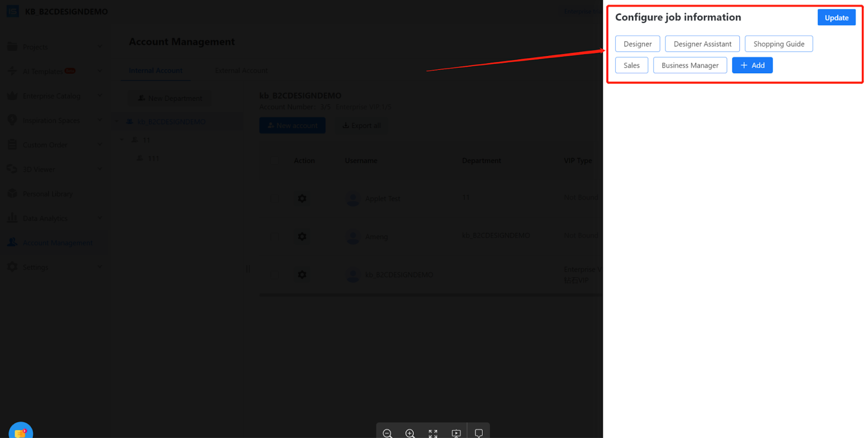Viewport: 868px width, 438px height.
Task: Click the kb_B2CDESIGNDEMO user avatar in table
Action: coord(353,275)
